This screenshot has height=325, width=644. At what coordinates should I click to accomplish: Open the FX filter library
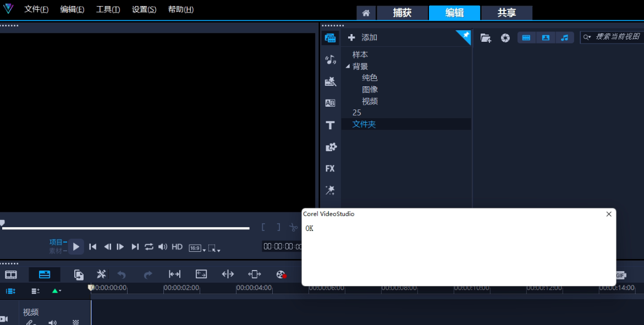tap(330, 169)
